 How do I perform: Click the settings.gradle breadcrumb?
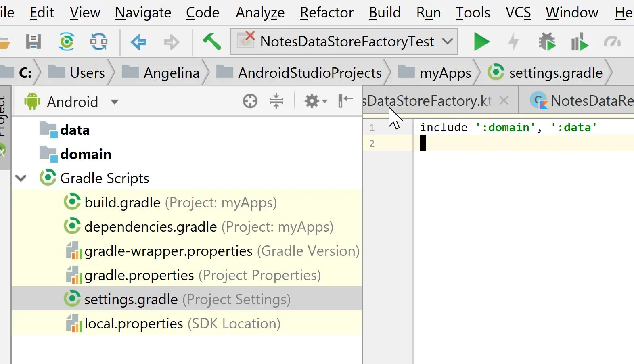tap(545, 73)
